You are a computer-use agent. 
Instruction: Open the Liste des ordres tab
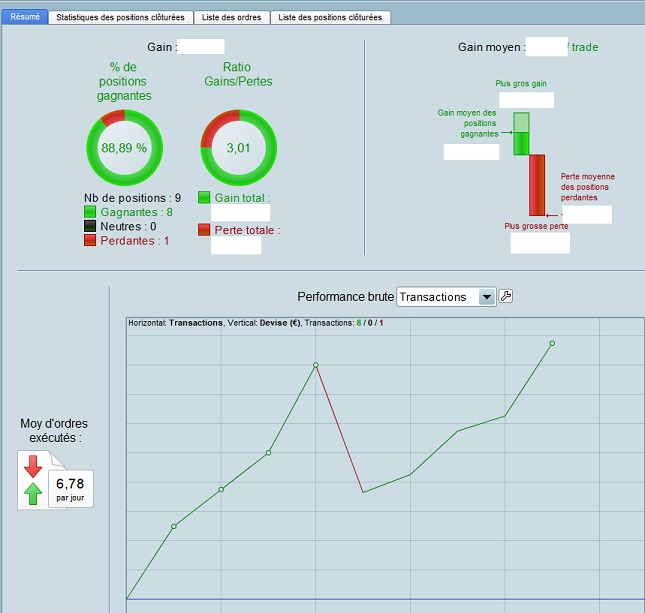tap(232, 17)
